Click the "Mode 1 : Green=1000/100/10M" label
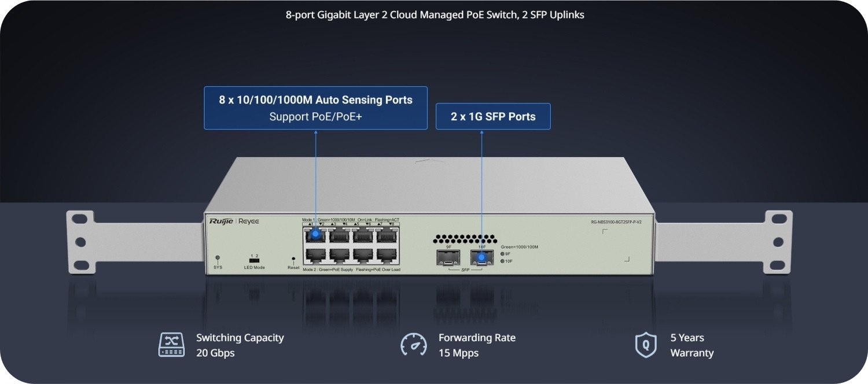This screenshot has width=868, height=384. 329,220
